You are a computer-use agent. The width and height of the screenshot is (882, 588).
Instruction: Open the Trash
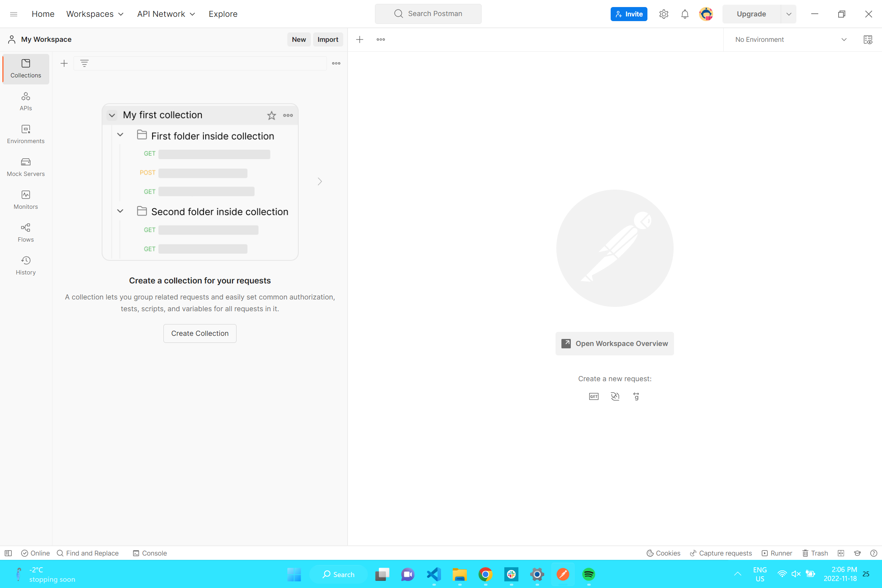815,553
